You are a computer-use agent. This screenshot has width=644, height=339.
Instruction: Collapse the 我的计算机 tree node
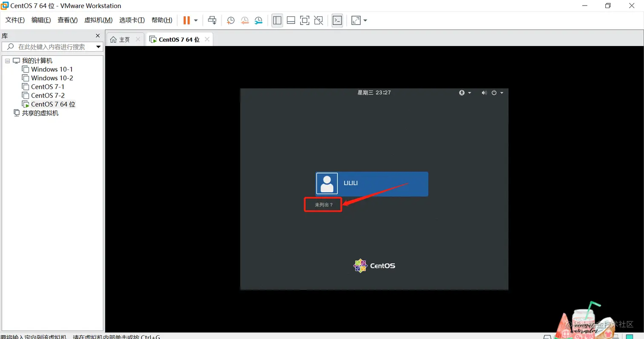(x=7, y=61)
